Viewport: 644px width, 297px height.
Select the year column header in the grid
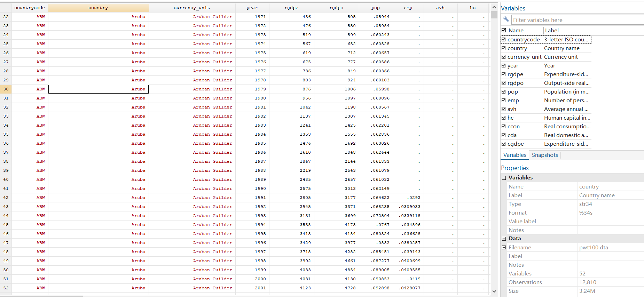point(252,8)
